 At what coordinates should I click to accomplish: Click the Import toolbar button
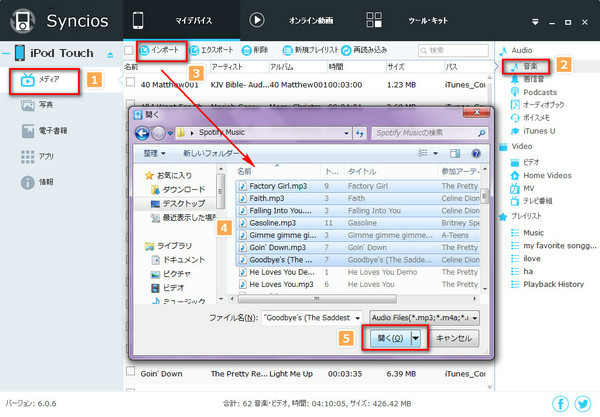click(x=160, y=50)
